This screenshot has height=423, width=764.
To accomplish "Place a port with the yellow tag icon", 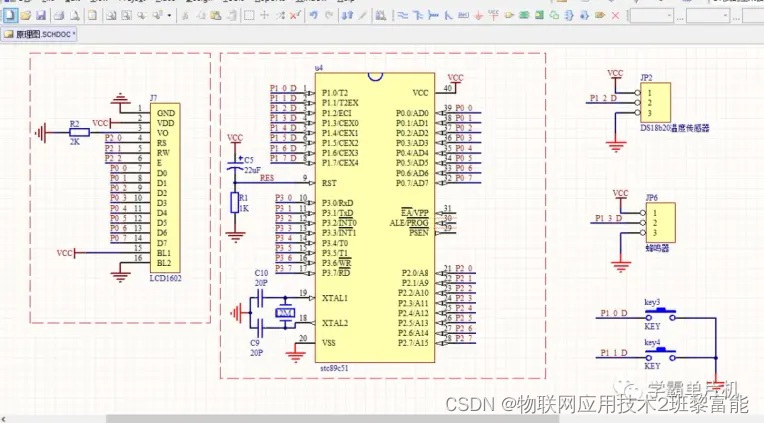I will (x=600, y=16).
